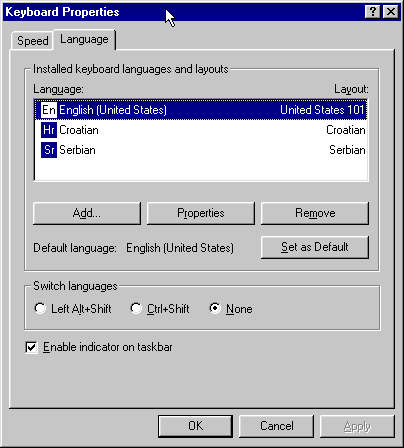Toggle Enable indicator on taskbar checkbox
404x448 pixels.
coord(31,347)
